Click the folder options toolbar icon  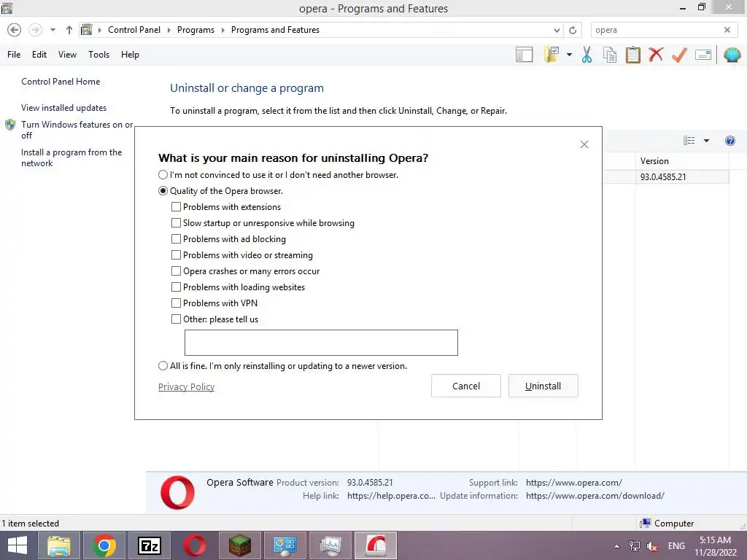pos(551,55)
